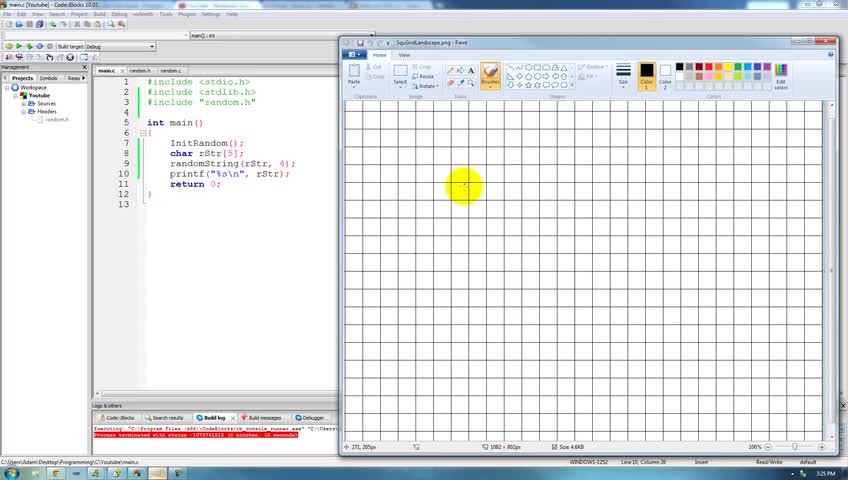
Task: Click the Rebuild icon in compiler toolbar
Action: point(39,46)
